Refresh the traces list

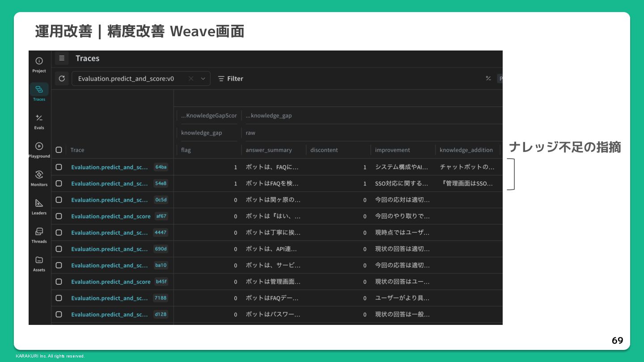click(x=62, y=79)
